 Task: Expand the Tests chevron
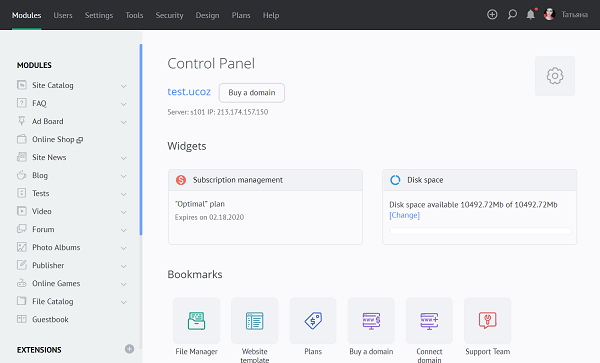coord(124,194)
